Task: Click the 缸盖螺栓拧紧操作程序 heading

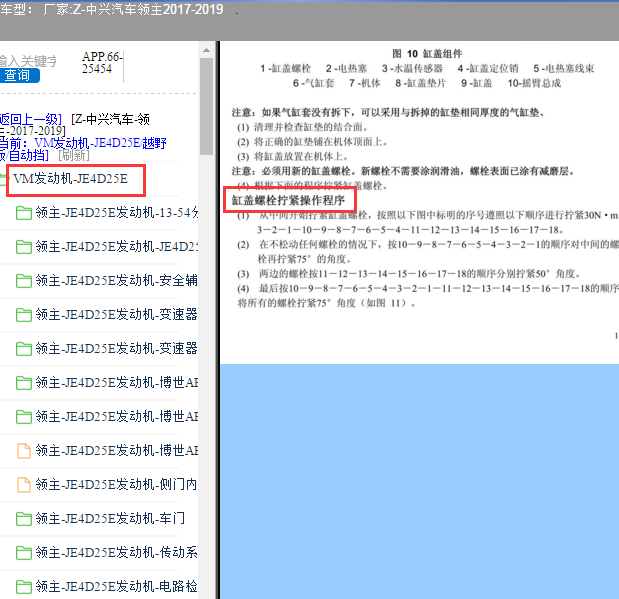Action: tap(288, 201)
